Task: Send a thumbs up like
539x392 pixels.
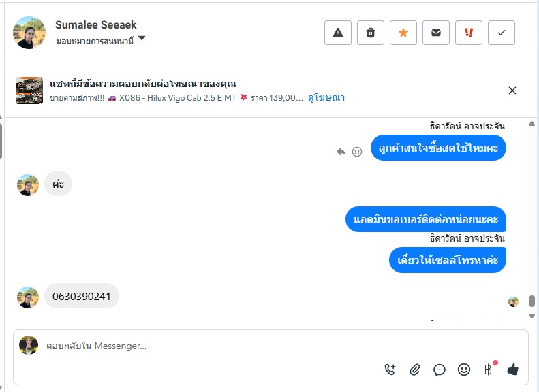Action: point(513,370)
